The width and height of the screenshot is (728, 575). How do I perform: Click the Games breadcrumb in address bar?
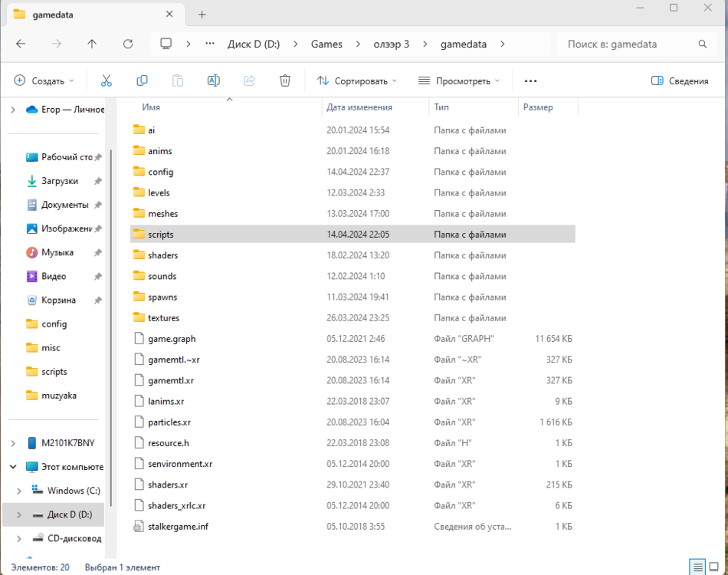pyautogui.click(x=326, y=44)
